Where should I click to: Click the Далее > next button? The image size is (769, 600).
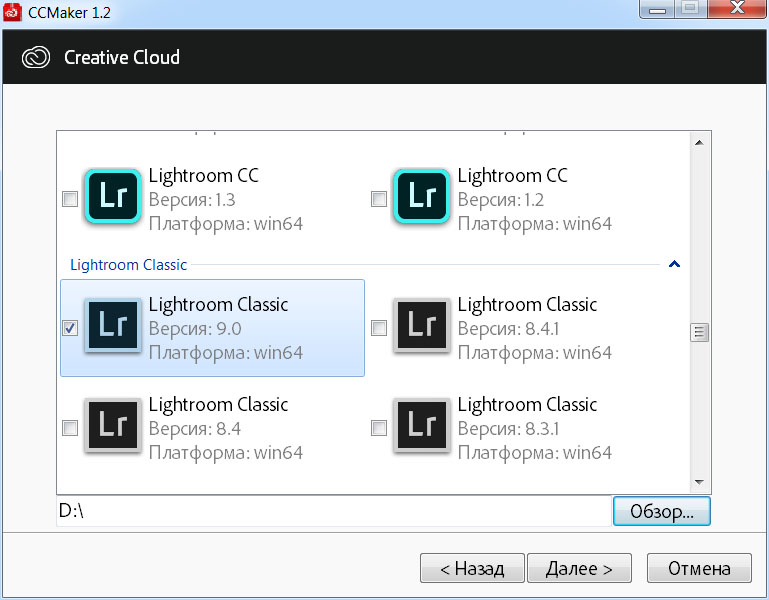click(579, 568)
